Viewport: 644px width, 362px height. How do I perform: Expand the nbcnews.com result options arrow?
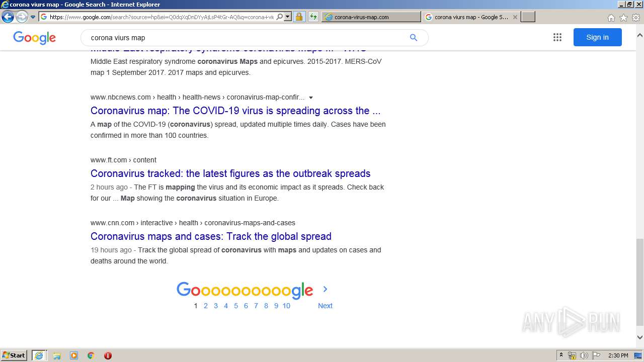coord(311,98)
